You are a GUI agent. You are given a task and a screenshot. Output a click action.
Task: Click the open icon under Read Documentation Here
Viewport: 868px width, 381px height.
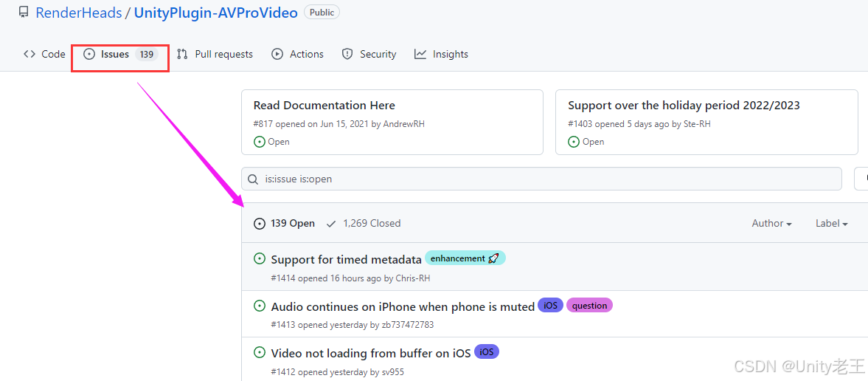[259, 142]
